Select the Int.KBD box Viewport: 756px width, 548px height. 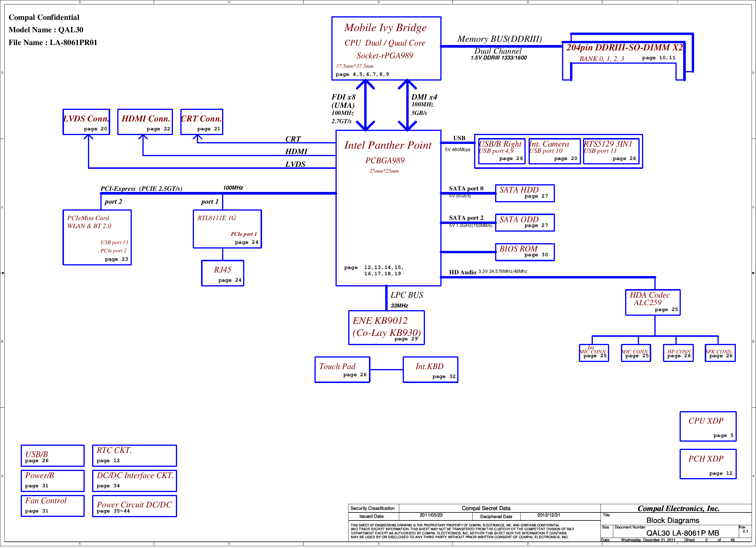pos(430,370)
